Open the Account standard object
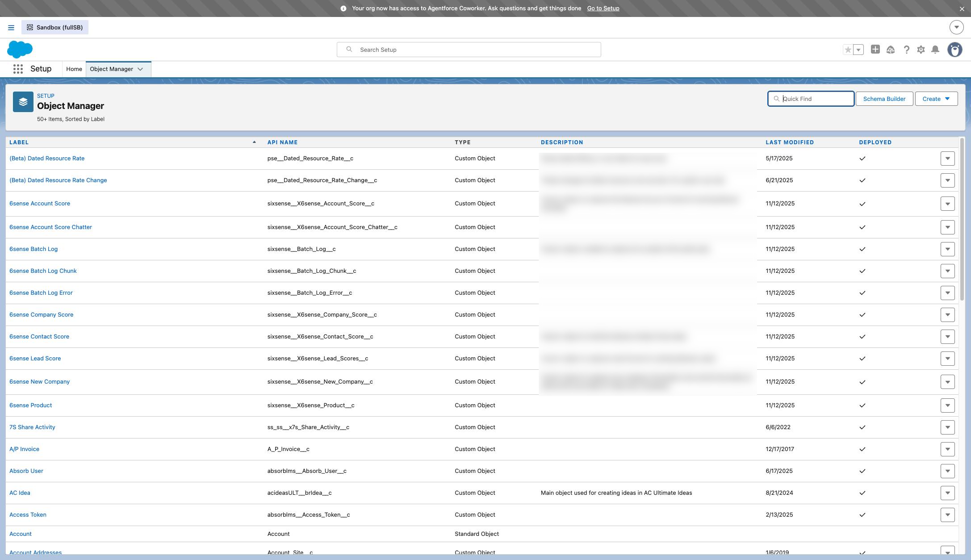The width and height of the screenshot is (971, 560). coord(21,534)
